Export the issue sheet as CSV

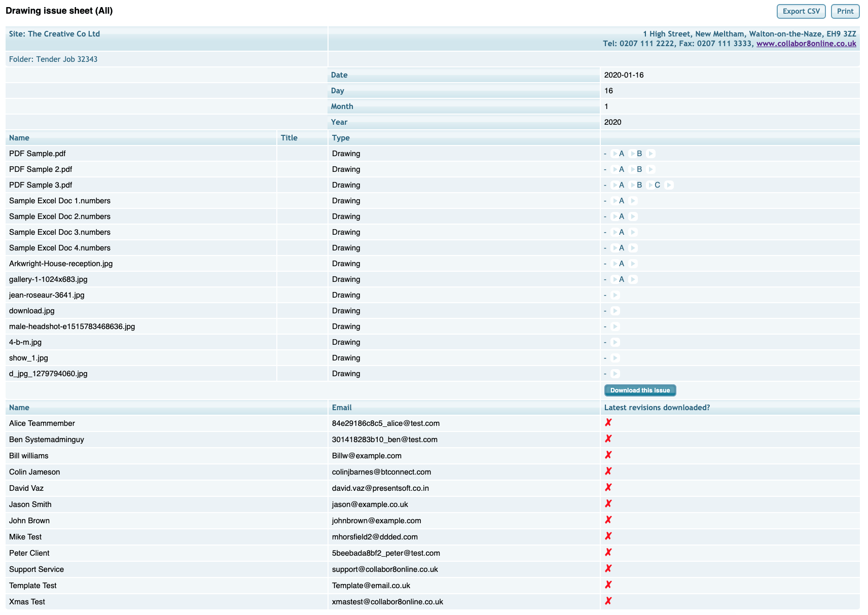tap(801, 11)
